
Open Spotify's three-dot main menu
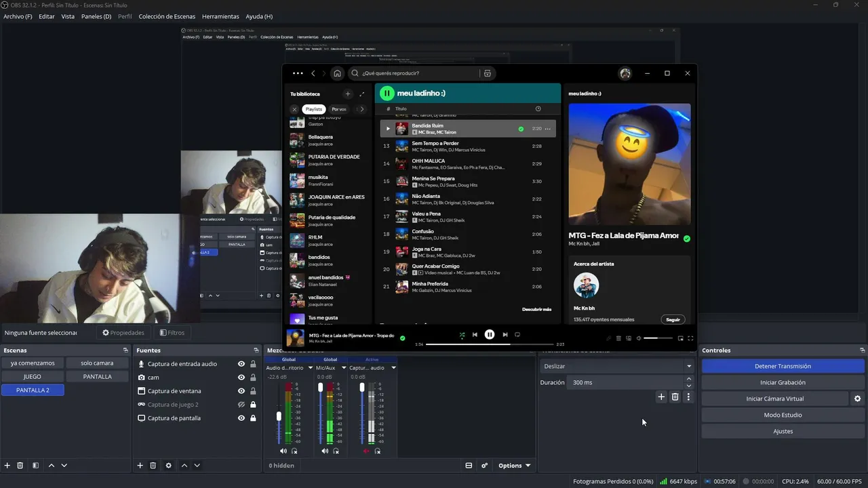point(298,73)
